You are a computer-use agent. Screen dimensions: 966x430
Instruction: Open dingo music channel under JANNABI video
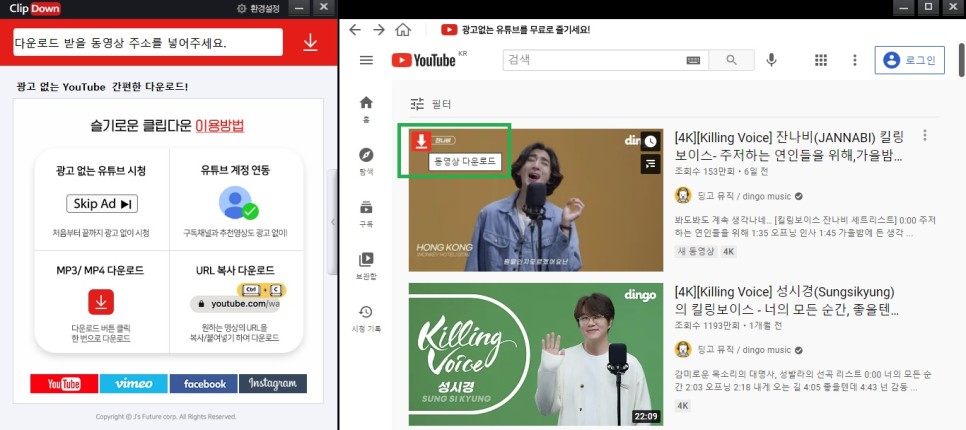[744, 196]
